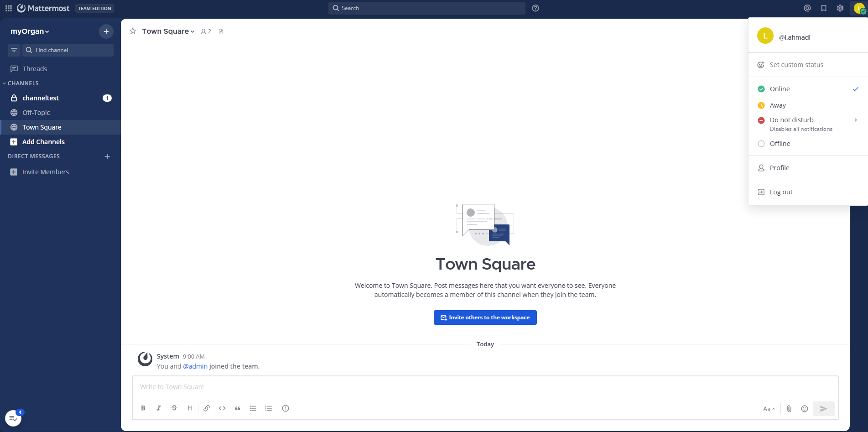Click the send message arrow

pos(824,409)
